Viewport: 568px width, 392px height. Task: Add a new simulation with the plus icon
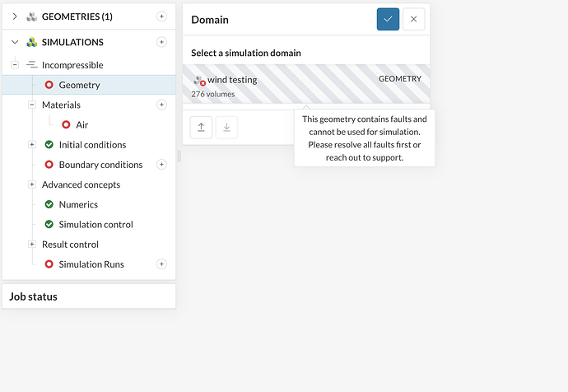[161, 42]
